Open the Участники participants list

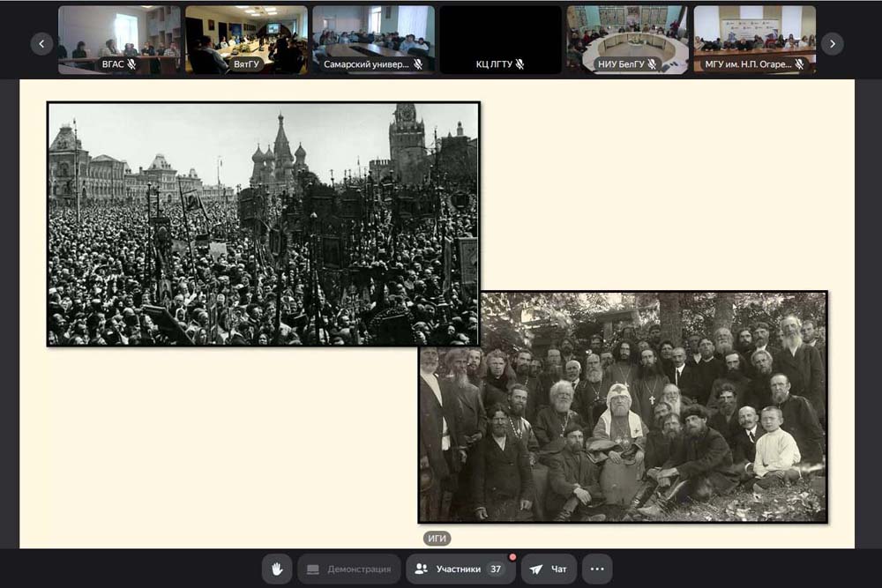click(x=459, y=569)
